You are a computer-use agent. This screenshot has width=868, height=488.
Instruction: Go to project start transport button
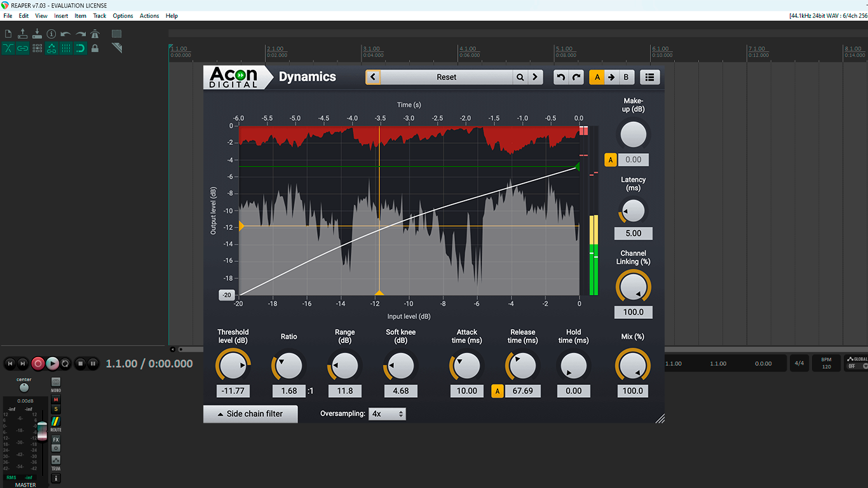pos(10,363)
